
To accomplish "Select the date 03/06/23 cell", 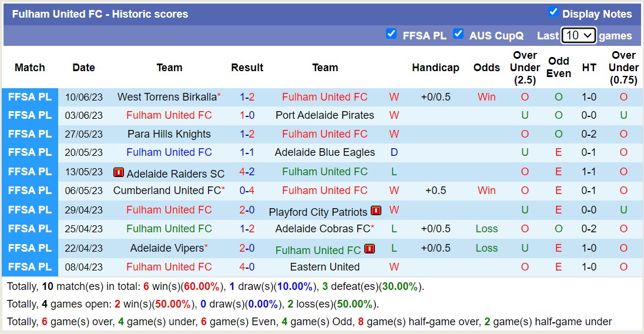I will [x=84, y=115].
